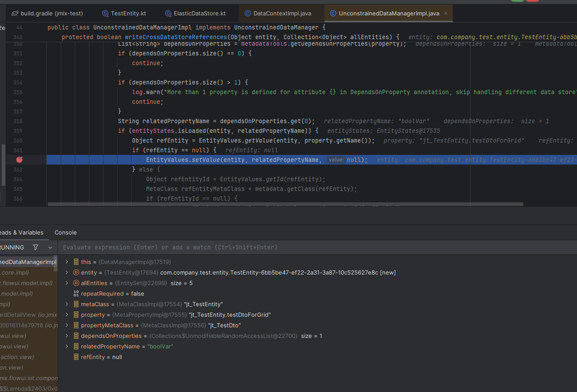Expand the 'allEntities' variable node

click(67, 283)
